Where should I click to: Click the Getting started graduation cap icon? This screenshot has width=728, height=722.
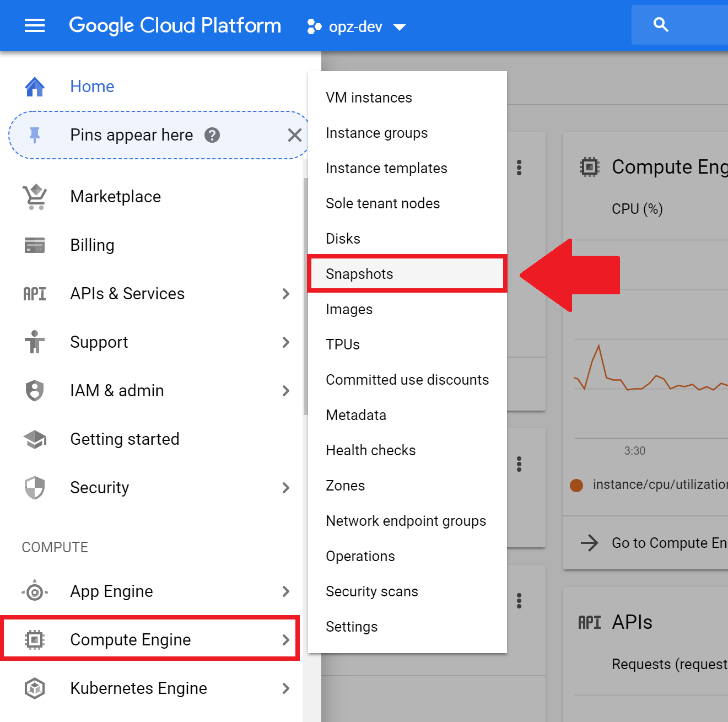click(x=35, y=439)
